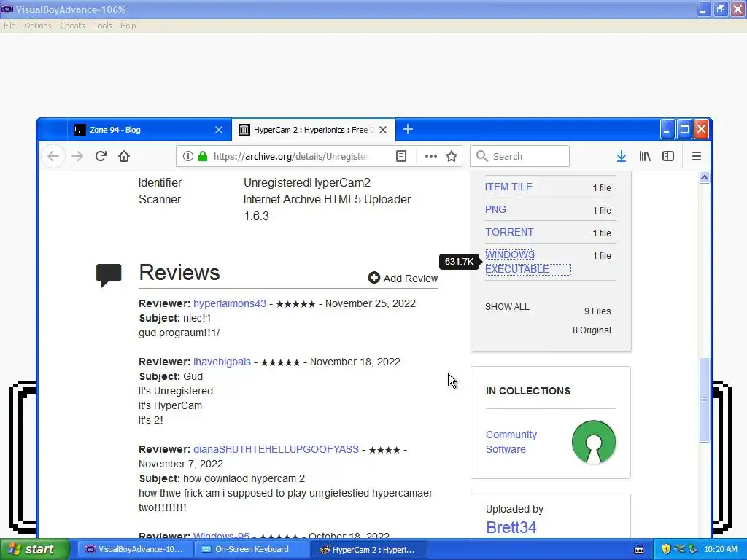The image size is (747, 560).
Task: Click the Add Review plus icon
Action: (x=374, y=278)
